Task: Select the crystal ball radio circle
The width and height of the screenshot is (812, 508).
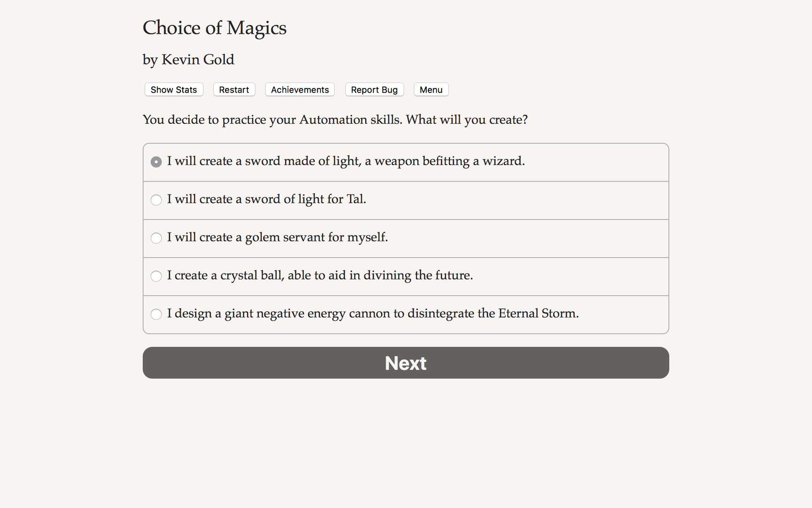Action: coord(156,276)
